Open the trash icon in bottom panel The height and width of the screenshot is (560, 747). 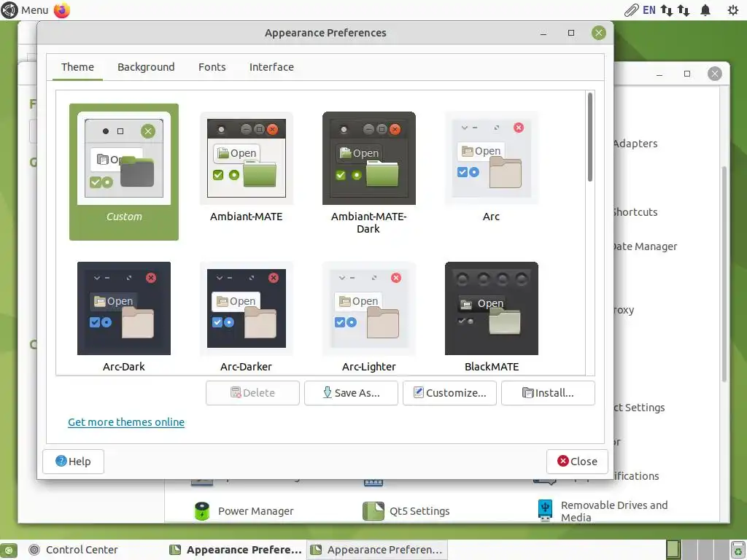coord(738,550)
